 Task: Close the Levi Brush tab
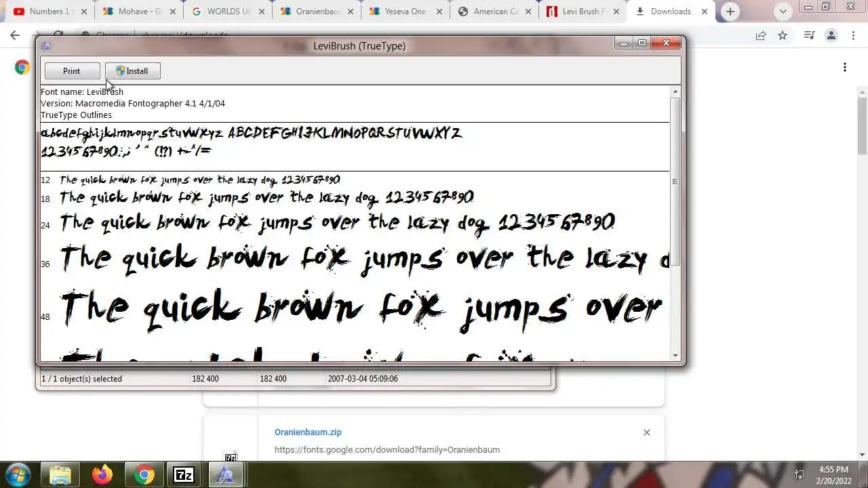click(616, 12)
